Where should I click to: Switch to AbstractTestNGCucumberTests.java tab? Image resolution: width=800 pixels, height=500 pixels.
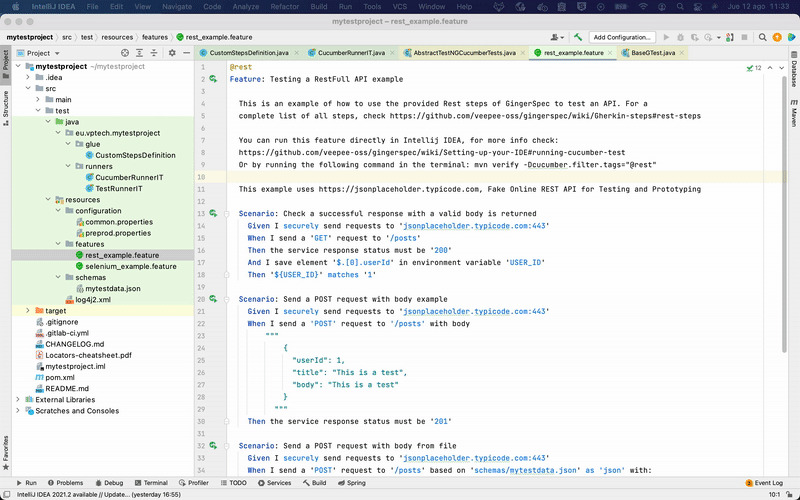click(464, 53)
